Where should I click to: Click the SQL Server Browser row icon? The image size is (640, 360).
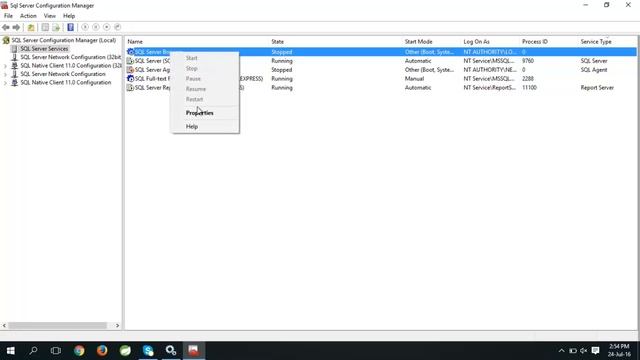[x=131, y=52]
